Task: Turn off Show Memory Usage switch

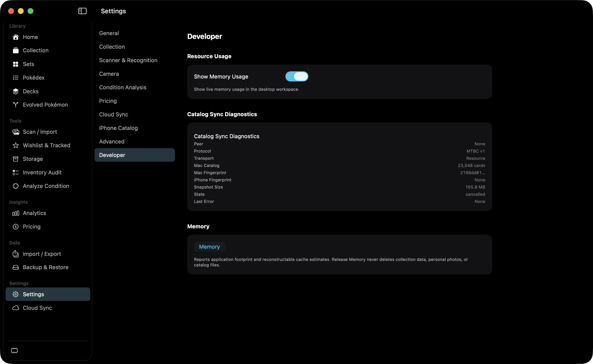Action: (x=297, y=77)
